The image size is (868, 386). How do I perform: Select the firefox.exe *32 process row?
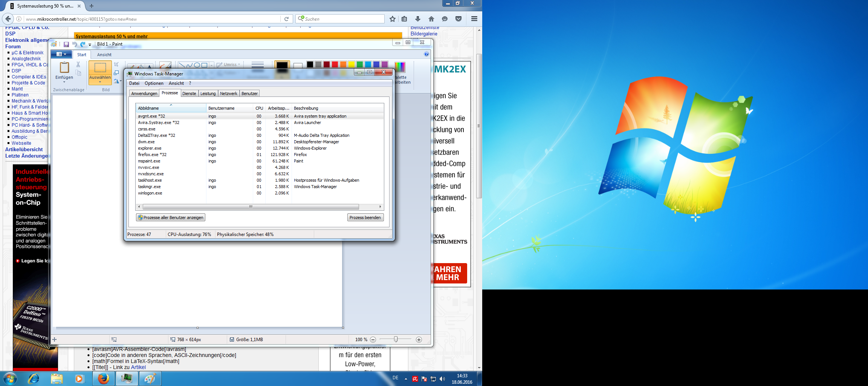click(260, 155)
